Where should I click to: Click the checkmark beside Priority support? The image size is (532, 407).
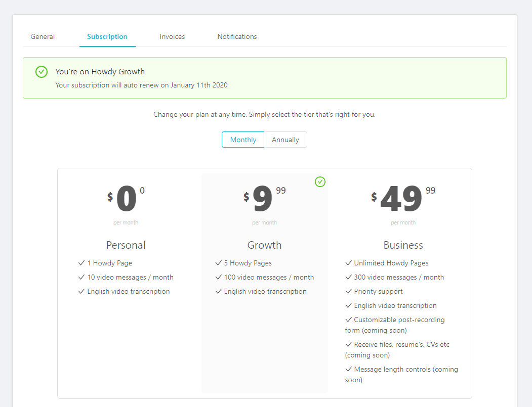coord(348,292)
